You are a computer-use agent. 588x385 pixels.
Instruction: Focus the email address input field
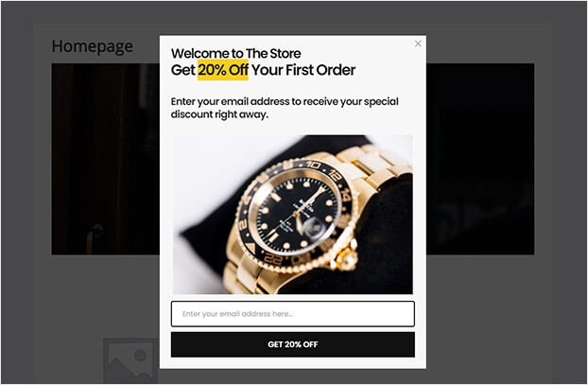coord(292,314)
